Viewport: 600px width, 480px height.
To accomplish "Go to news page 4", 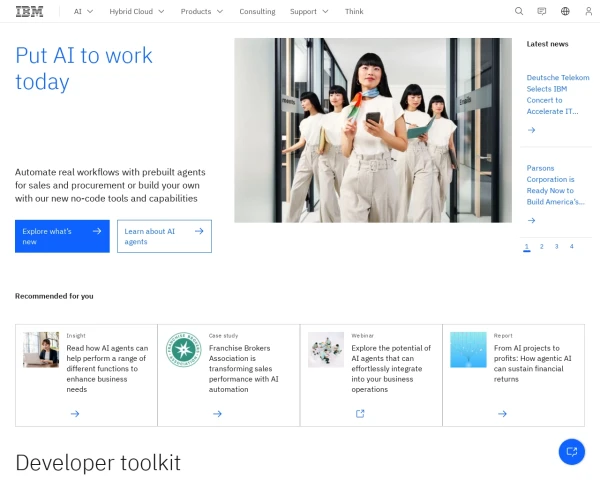I will pos(571,247).
